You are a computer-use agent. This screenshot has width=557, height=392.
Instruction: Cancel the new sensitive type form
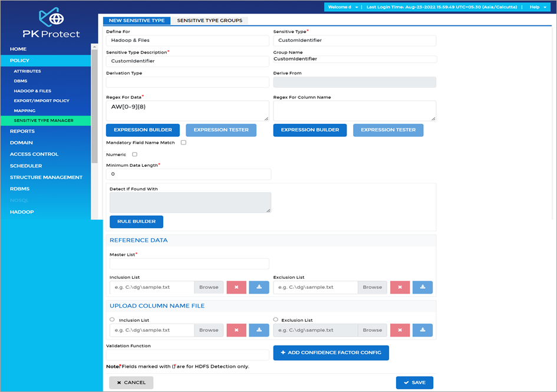click(x=131, y=383)
